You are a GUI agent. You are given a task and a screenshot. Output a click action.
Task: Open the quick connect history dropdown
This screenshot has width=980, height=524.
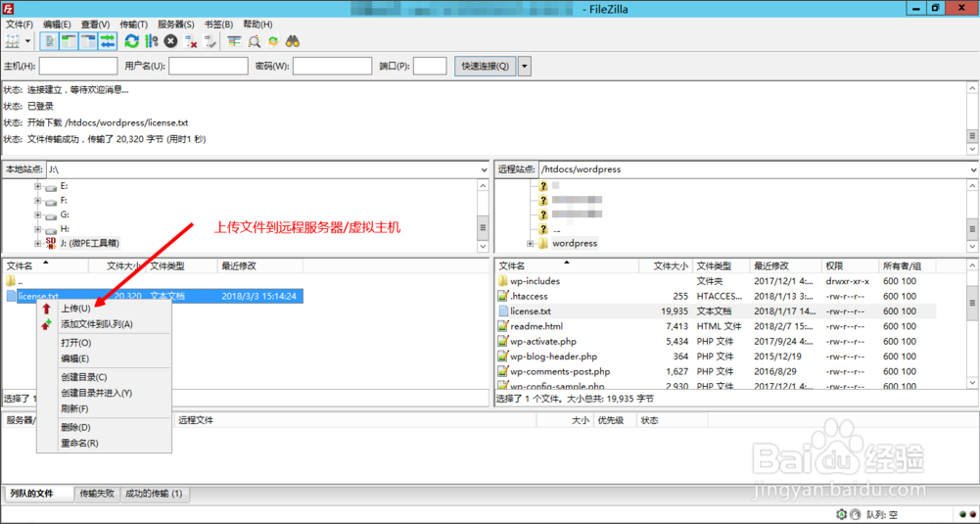[x=525, y=66]
